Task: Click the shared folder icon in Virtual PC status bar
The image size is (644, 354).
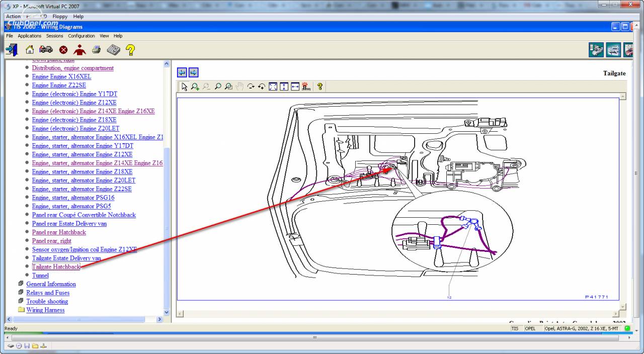Action: click(x=35, y=346)
